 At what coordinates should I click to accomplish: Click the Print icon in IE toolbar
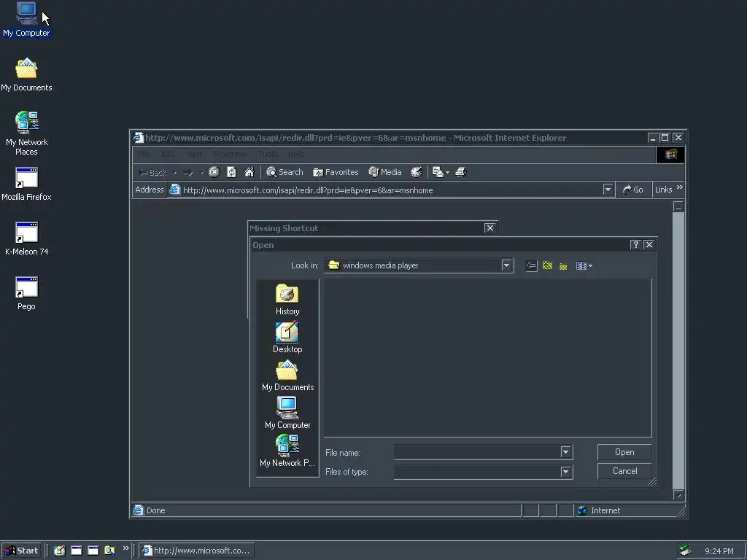tap(461, 172)
